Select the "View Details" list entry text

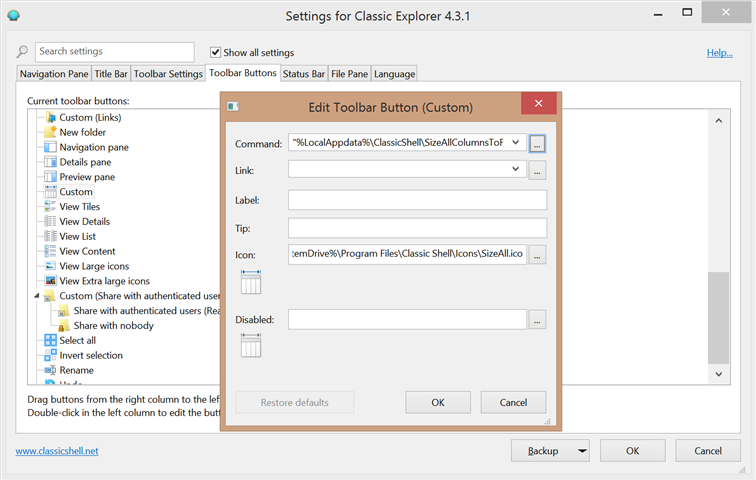(x=85, y=221)
